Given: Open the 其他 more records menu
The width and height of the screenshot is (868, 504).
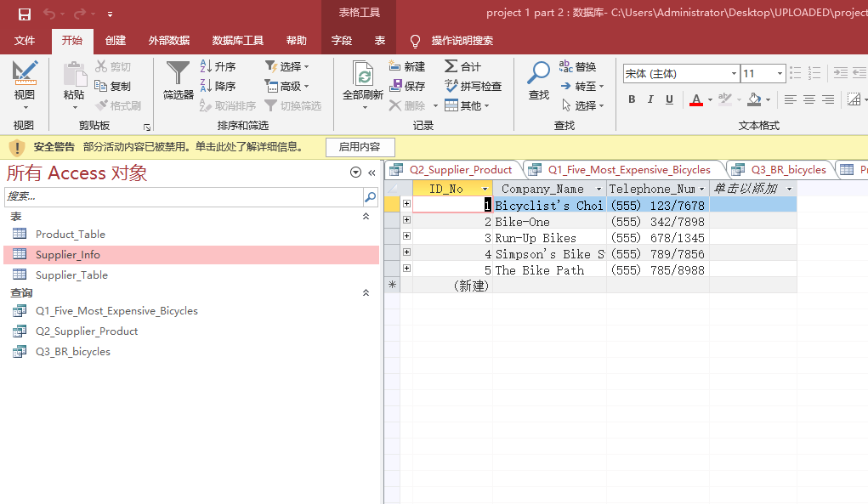Looking at the screenshot, I should [x=468, y=105].
